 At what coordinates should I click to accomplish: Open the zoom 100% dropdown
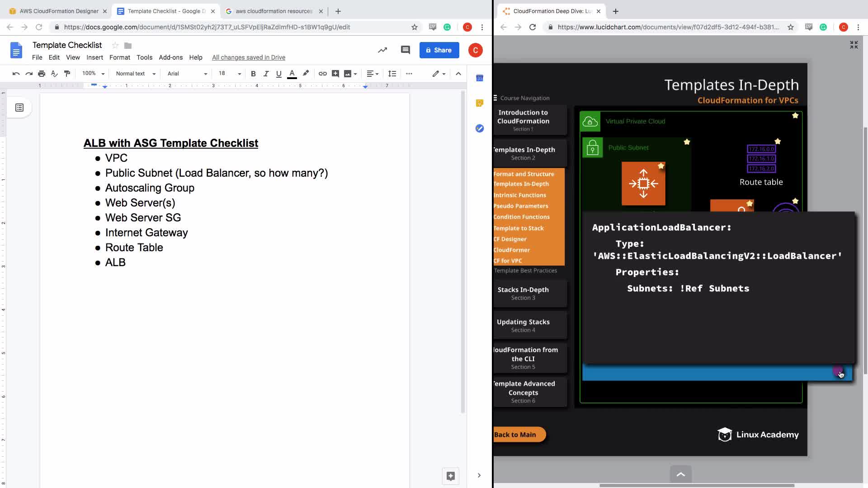93,74
